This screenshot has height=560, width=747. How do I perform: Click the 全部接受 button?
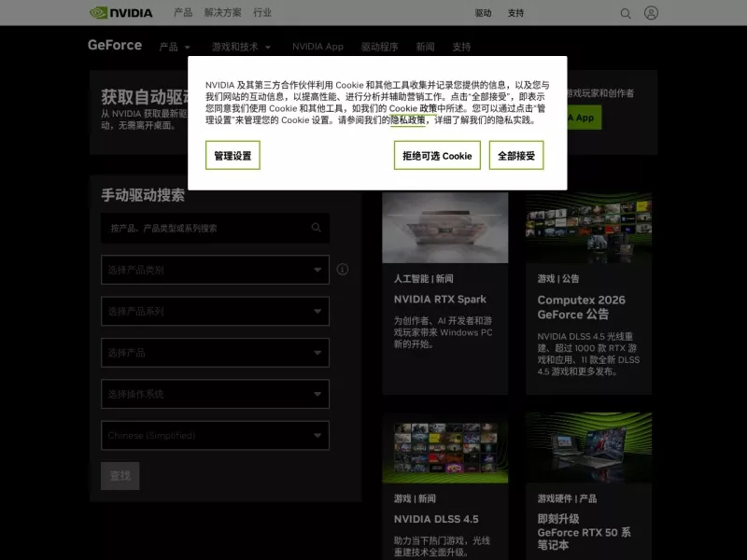(516, 155)
